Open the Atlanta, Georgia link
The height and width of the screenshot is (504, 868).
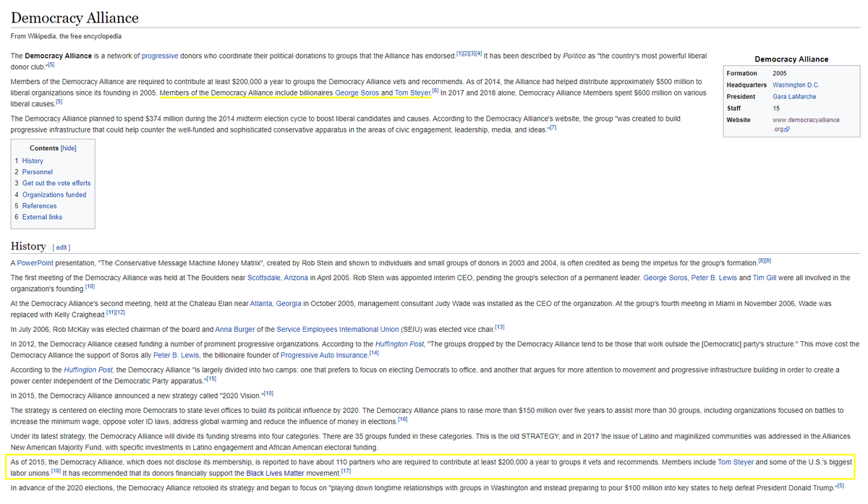click(276, 304)
